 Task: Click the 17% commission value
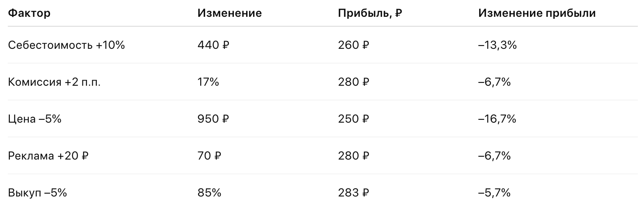208,82
